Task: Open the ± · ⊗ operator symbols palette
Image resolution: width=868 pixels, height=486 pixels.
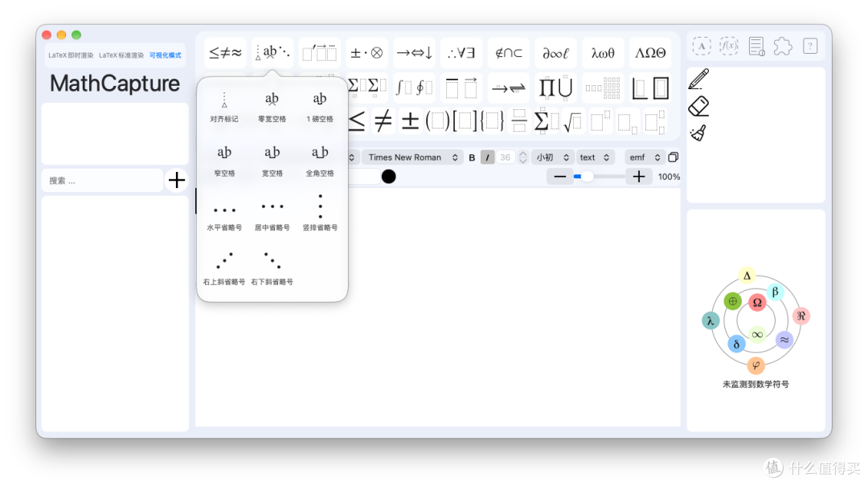Action: click(366, 53)
